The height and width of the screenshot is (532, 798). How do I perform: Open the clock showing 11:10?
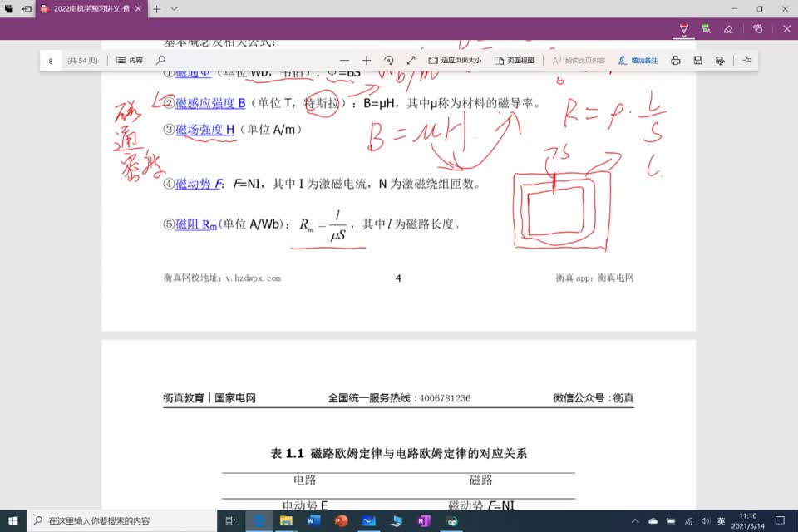tap(747, 521)
